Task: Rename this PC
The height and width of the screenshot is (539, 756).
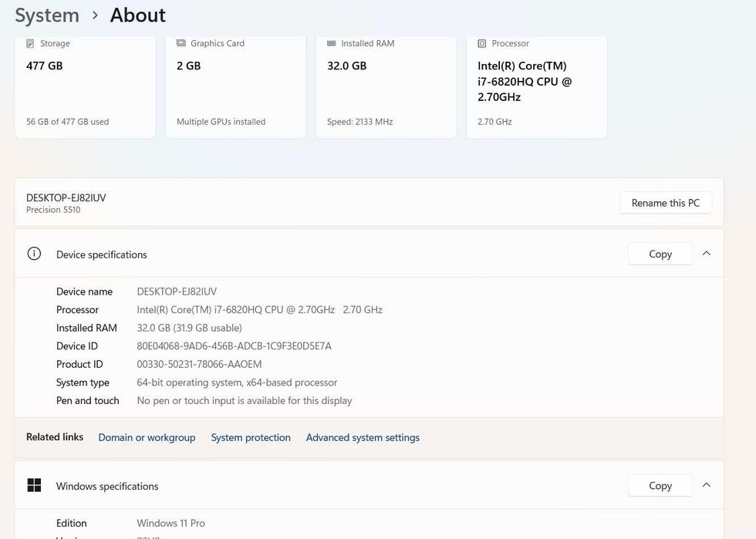Action: coord(665,203)
